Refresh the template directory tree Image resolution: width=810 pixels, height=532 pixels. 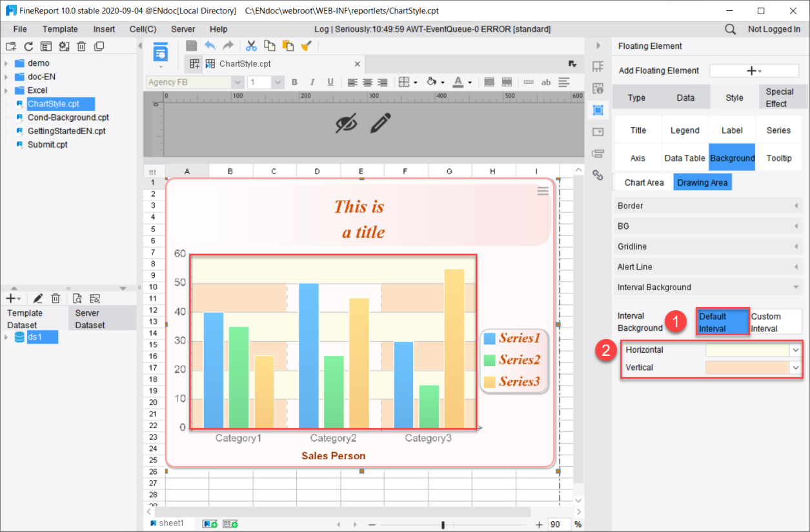click(28, 46)
